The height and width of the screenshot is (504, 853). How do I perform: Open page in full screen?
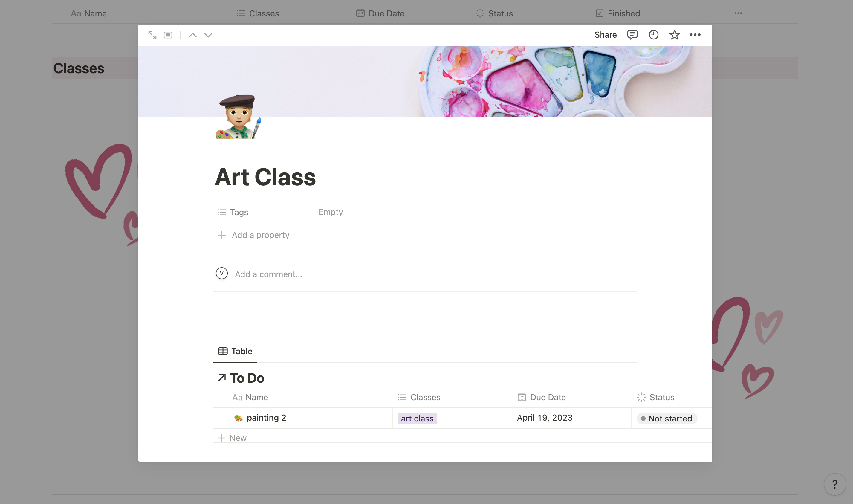(152, 35)
